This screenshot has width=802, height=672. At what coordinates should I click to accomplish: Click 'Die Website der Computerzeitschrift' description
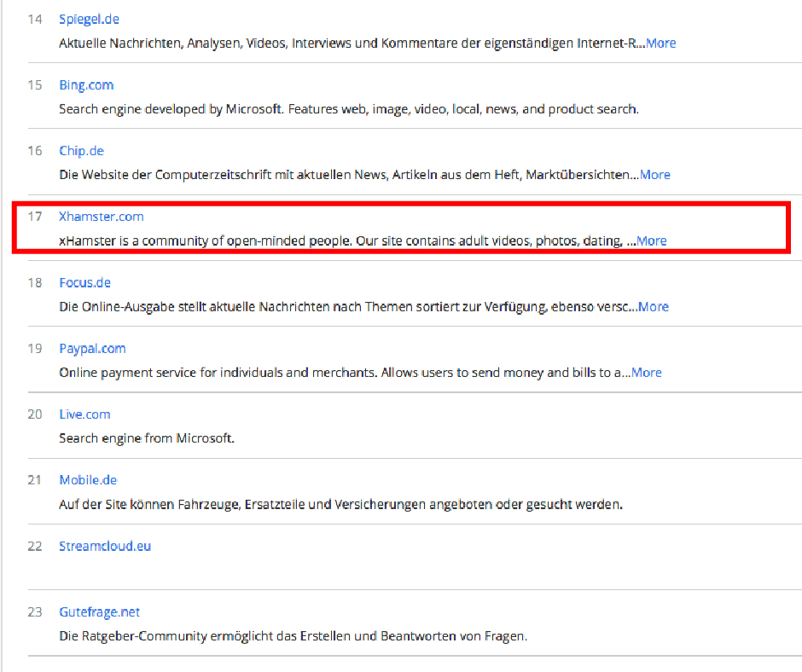coord(349,175)
